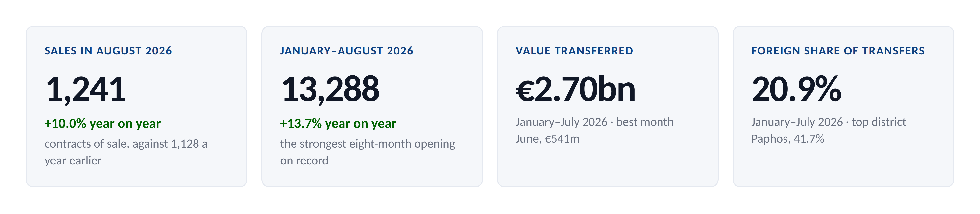Click the Foreign Share of Transfers heading
This screenshot has height=214, width=980.
[838, 51]
